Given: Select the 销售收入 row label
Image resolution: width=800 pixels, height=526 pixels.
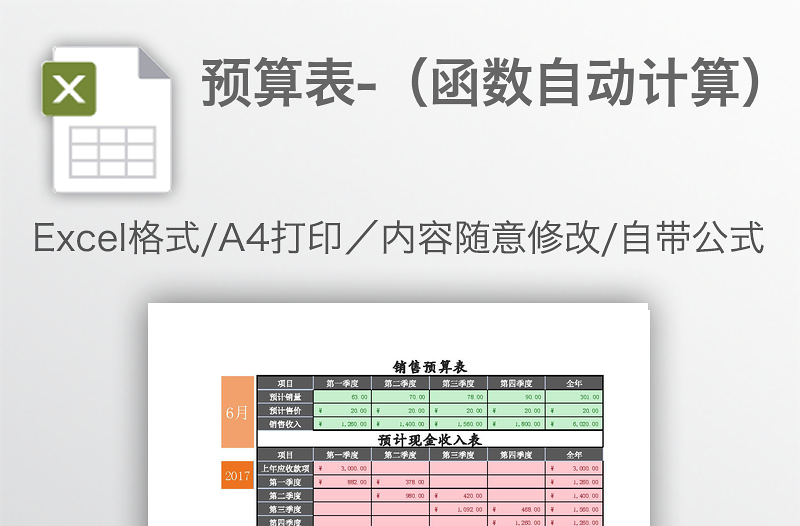Looking at the screenshot, I should tap(285, 424).
